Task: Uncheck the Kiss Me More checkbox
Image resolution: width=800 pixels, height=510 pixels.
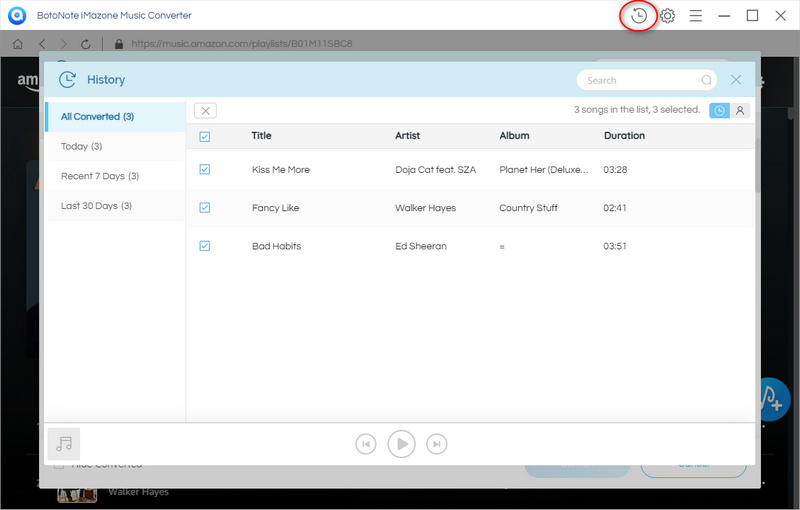Action: (205, 169)
